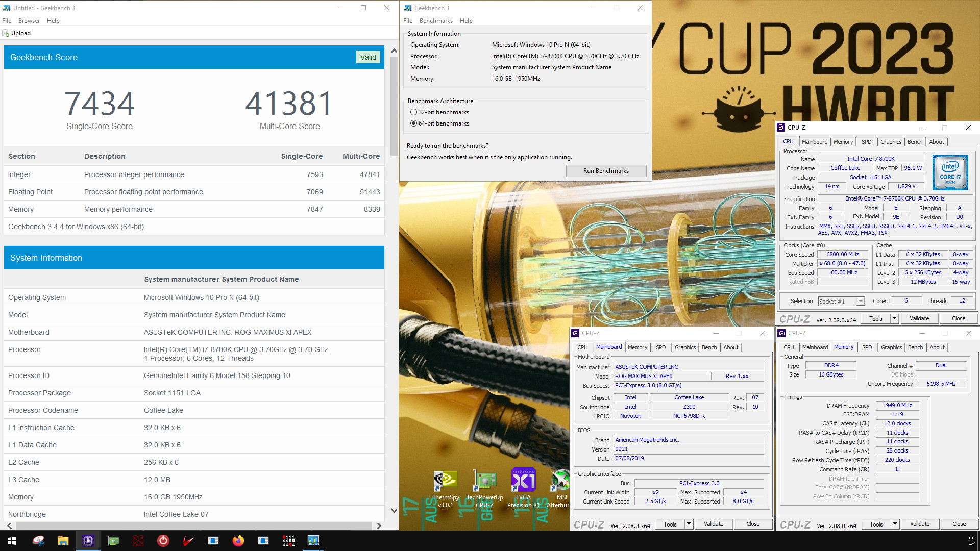Click the red atom orbit taskbar icon
Screen dimensions: 980x551
(138, 541)
